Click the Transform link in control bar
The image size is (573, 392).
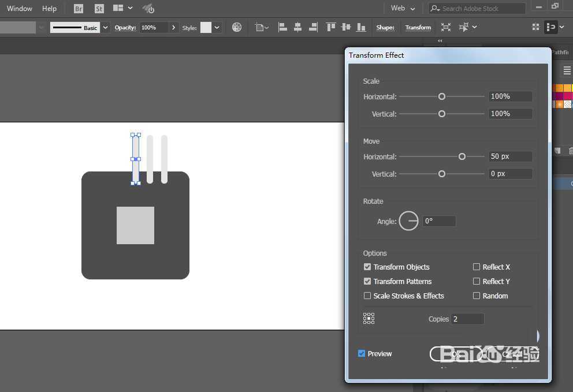coord(418,27)
